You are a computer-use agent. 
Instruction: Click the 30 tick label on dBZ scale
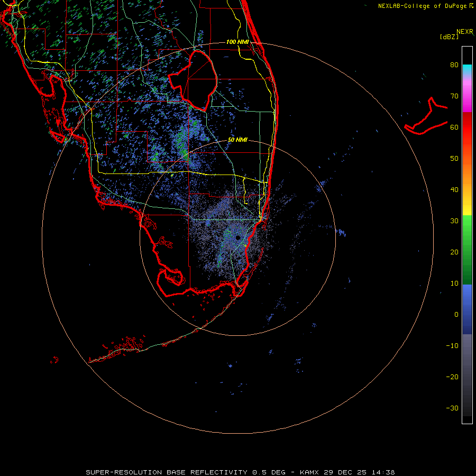coord(454,221)
